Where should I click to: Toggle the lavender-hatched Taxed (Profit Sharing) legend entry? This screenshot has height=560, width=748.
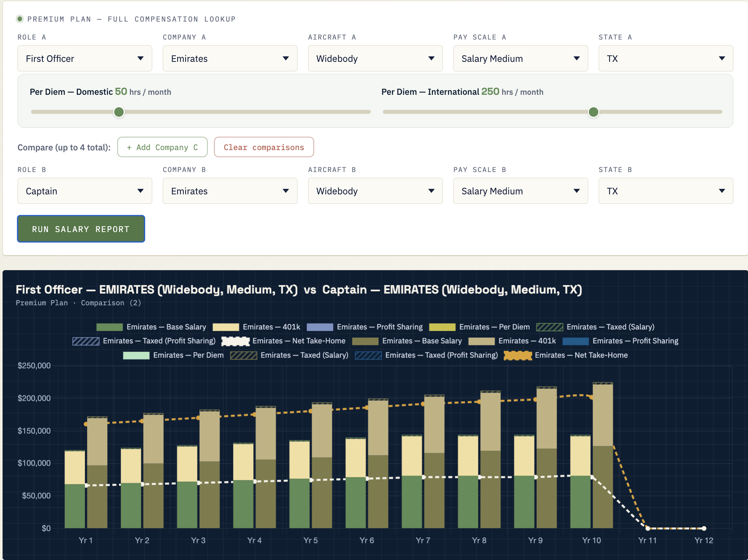click(x=144, y=341)
